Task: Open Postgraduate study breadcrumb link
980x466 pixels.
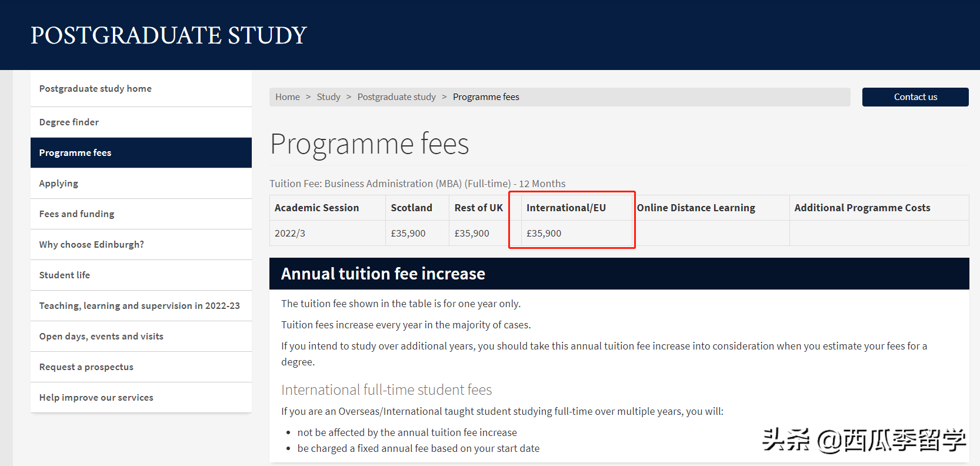Action: click(x=396, y=97)
